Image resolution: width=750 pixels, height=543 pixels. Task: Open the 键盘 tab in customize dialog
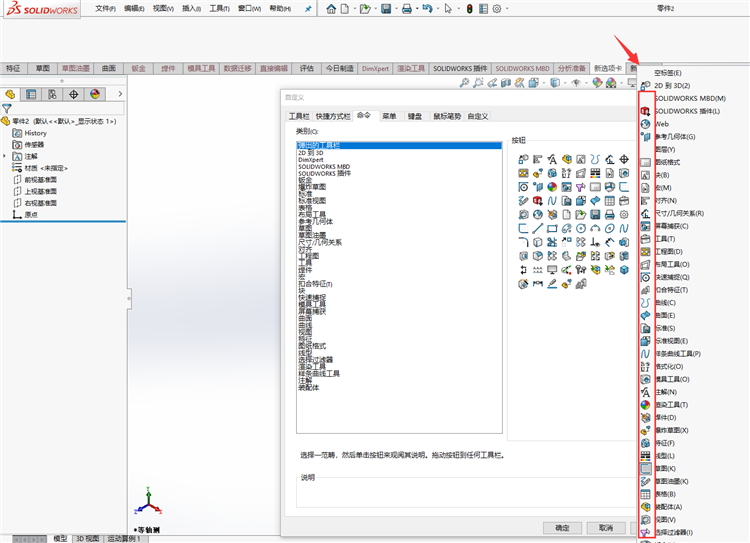415,116
